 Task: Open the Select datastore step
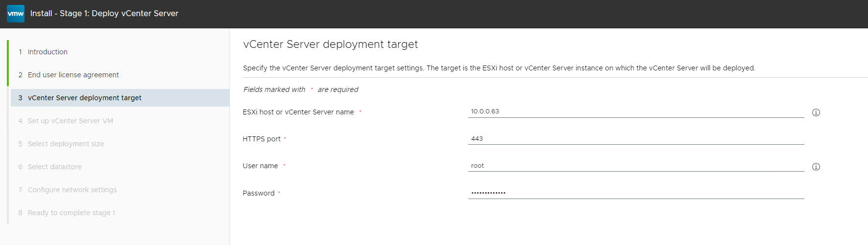pos(54,167)
